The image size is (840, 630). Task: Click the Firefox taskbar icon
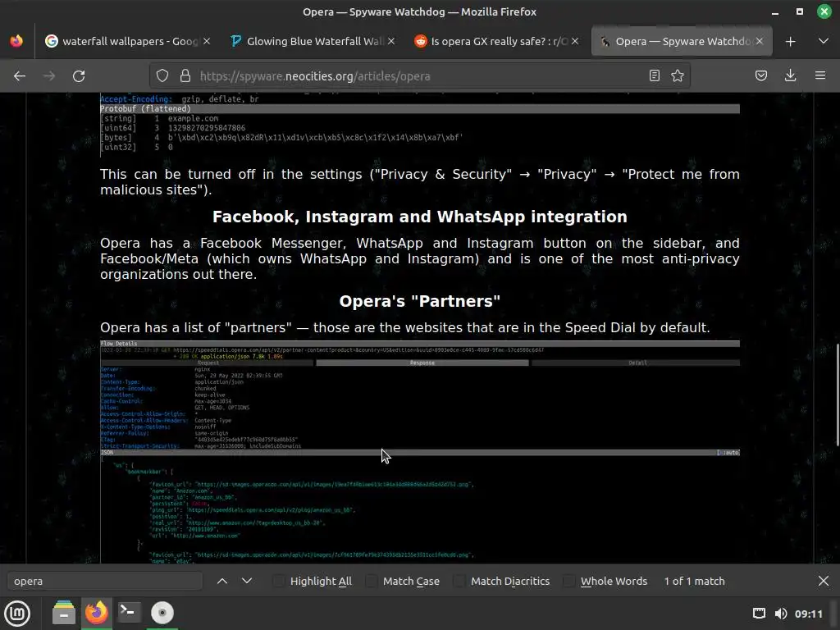coord(97,613)
